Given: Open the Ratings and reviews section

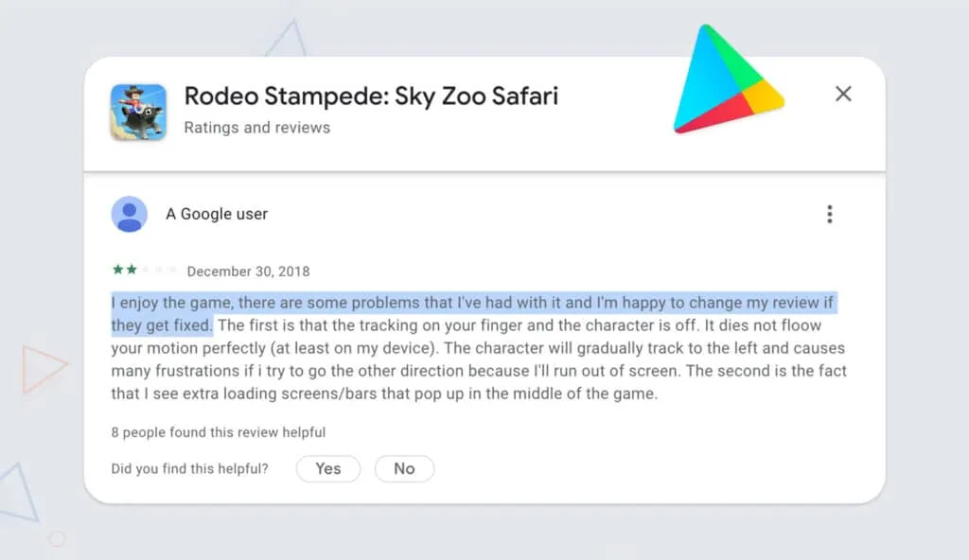Looking at the screenshot, I should [x=256, y=127].
